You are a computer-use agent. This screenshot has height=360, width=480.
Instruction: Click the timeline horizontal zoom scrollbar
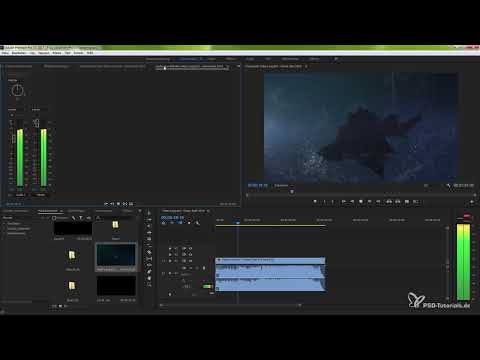coord(230,305)
